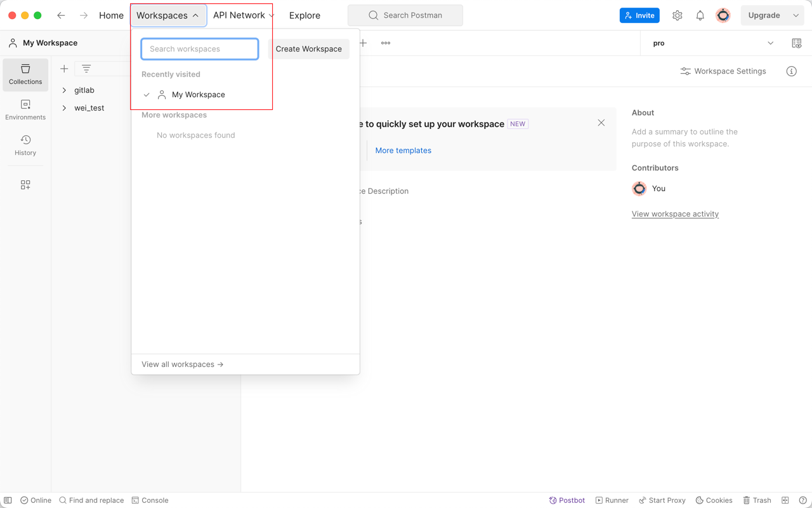The image size is (812, 508).
Task: Click the Create Workspace button
Action: coord(308,49)
